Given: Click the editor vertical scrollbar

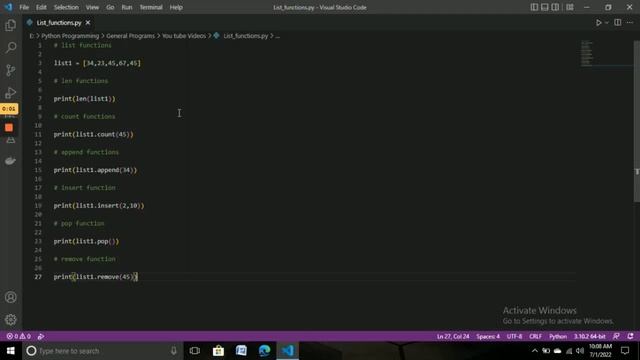Looking at the screenshot, I should pyautogui.click(x=637, y=121).
